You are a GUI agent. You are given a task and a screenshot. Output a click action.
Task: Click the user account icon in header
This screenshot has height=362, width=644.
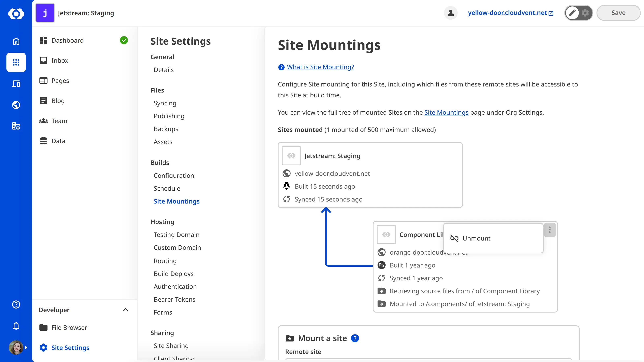pyautogui.click(x=451, y=13)
